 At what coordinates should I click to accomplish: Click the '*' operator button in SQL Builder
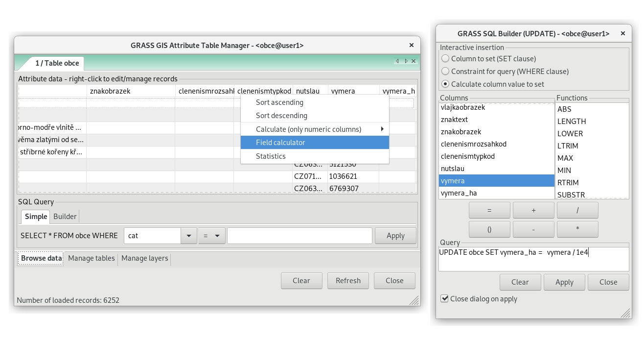tap(577, 229)
